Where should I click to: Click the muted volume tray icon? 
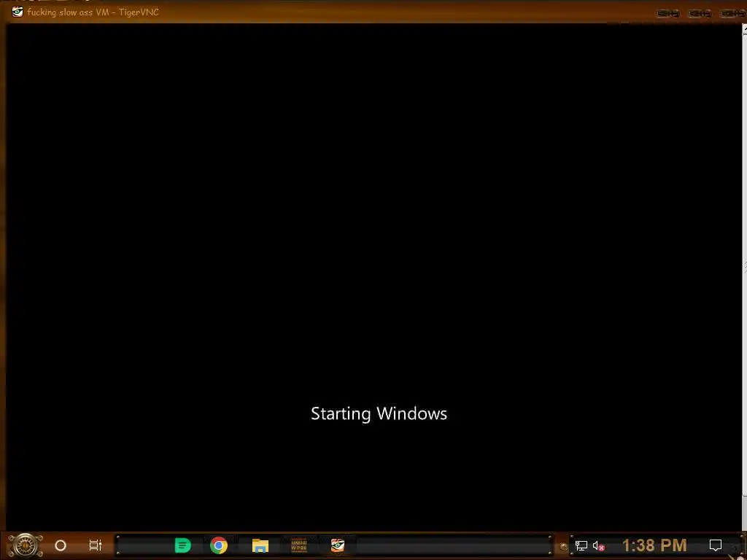[598, 545]
